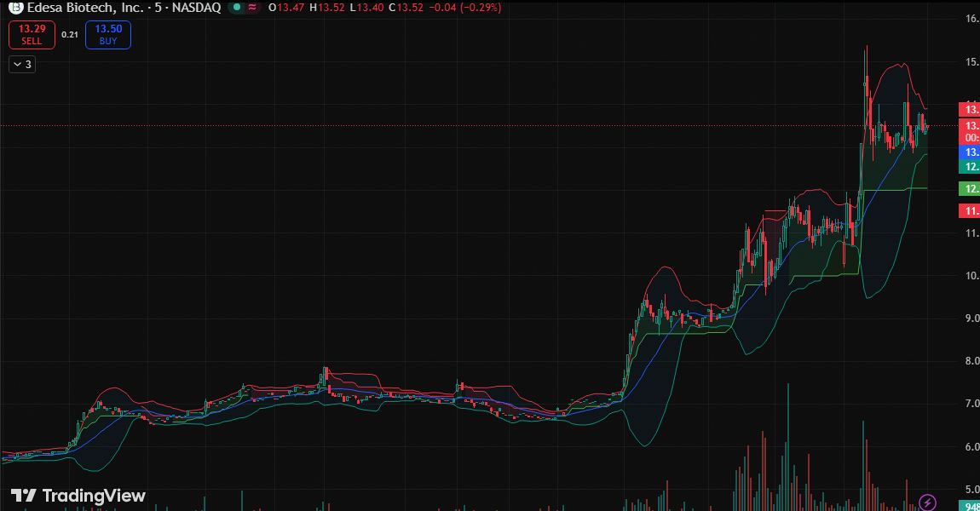Expand the chevron showing "3" below trade buttons
This screenshot has height=511, width=980.
[x=21, y=63]
